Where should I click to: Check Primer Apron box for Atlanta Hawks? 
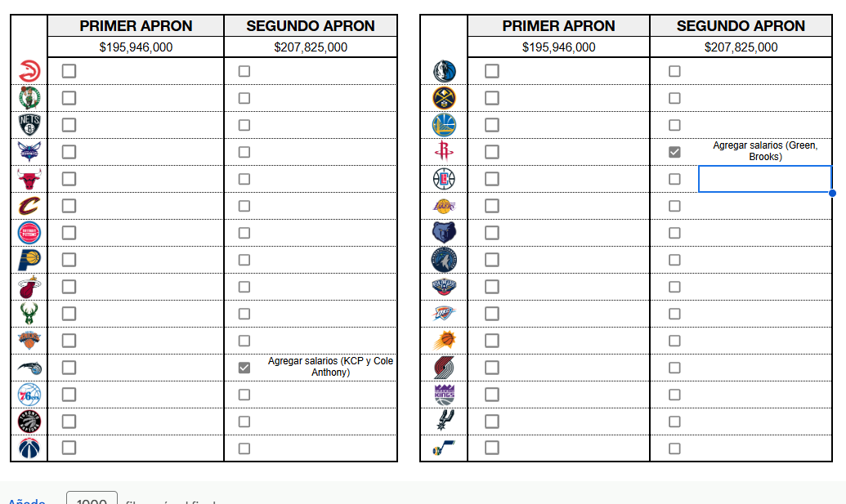tap(69, 71)
